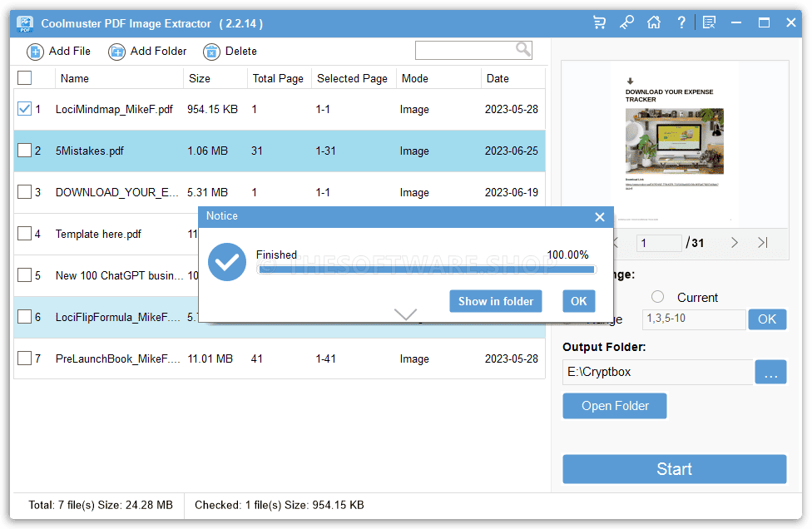Close the Notice dialog
This screenshot has width=812, height=529.
click(x=600, y=217)
